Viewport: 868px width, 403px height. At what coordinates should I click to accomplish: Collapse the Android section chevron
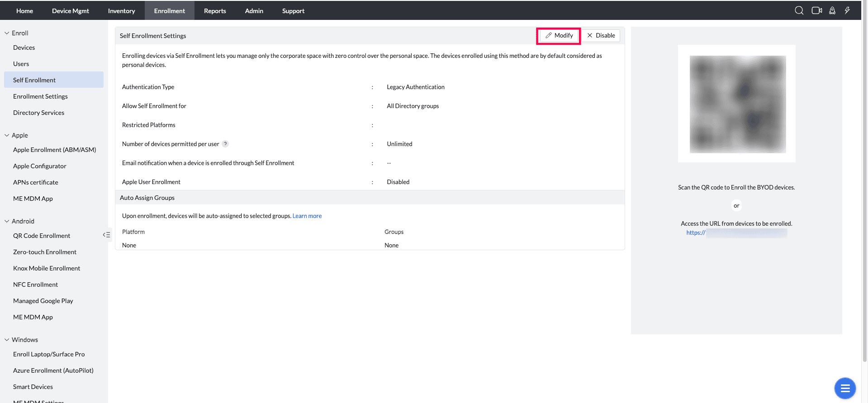click(7, 221)
